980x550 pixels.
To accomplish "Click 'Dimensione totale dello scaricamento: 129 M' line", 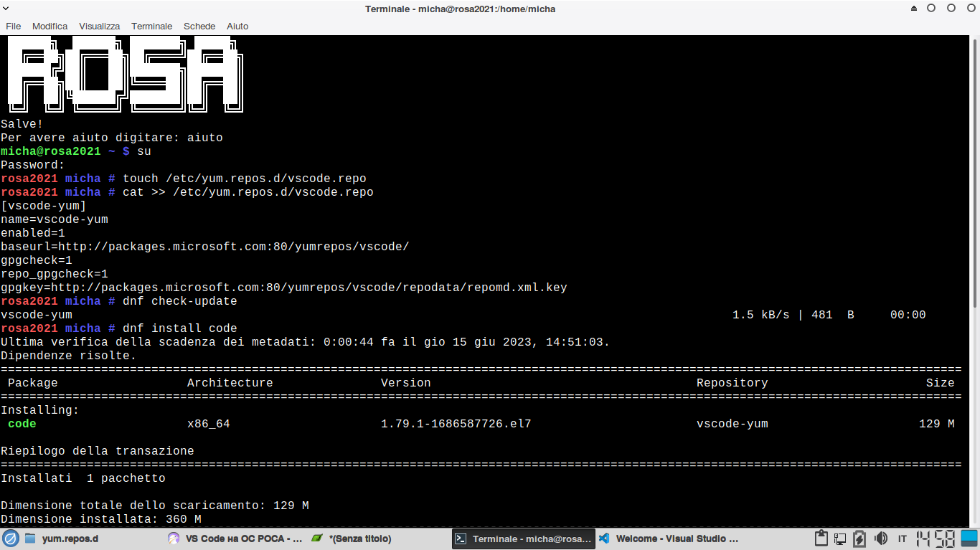I will click(155, 506).
